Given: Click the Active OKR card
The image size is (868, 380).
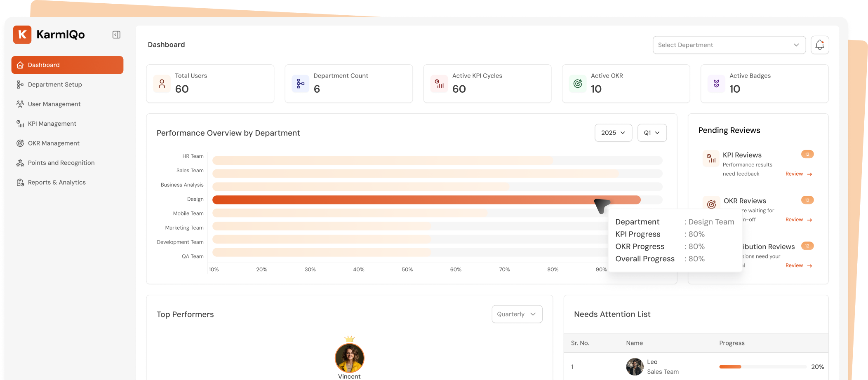Looking at the screenshot, I should click(626, 84).
